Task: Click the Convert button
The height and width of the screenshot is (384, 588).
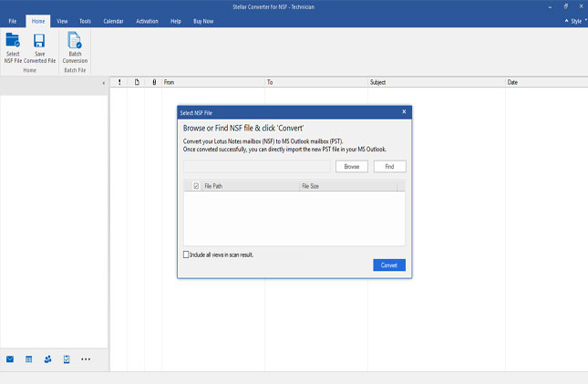Action: click(x=389, y=265)
